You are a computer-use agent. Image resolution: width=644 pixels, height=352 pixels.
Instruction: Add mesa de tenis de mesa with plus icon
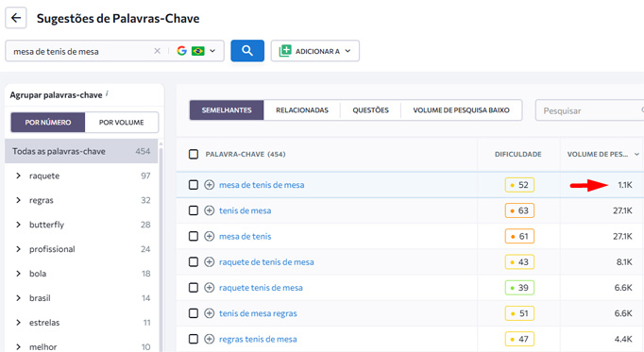[210, 185]
